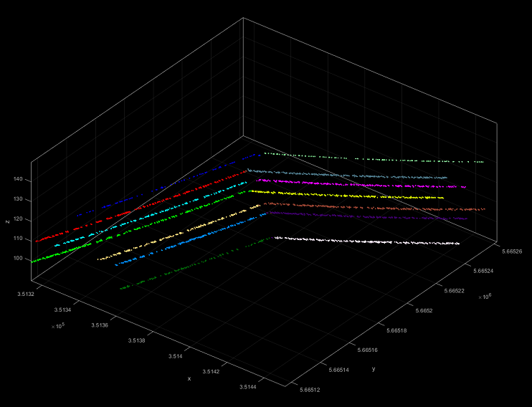
Task: Click the y-axis tick label 5.66526
Action: 511,252
